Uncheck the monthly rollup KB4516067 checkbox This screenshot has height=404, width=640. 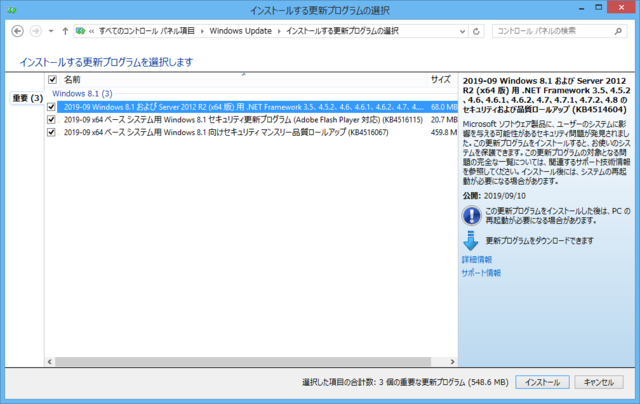[x=51, y=132]
